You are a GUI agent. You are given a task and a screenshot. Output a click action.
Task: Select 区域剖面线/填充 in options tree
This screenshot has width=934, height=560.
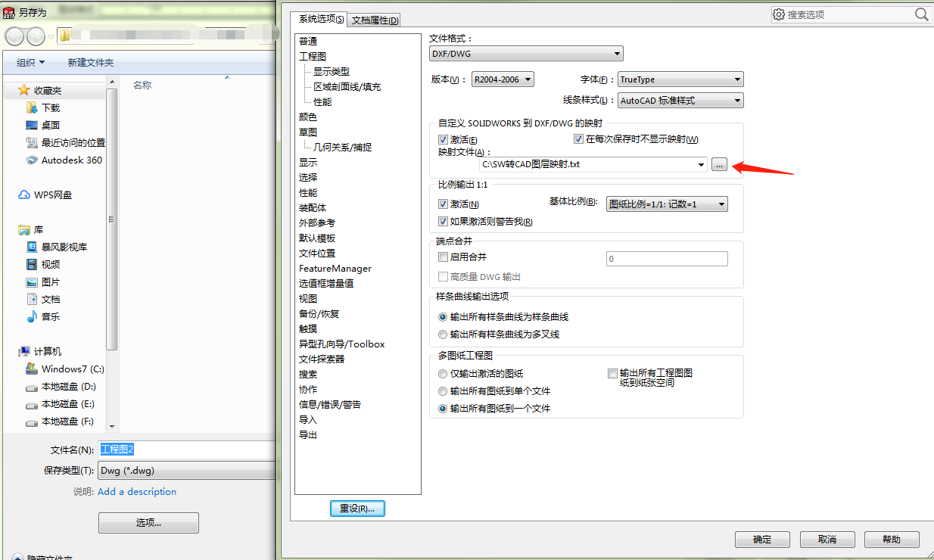point(347,87)
